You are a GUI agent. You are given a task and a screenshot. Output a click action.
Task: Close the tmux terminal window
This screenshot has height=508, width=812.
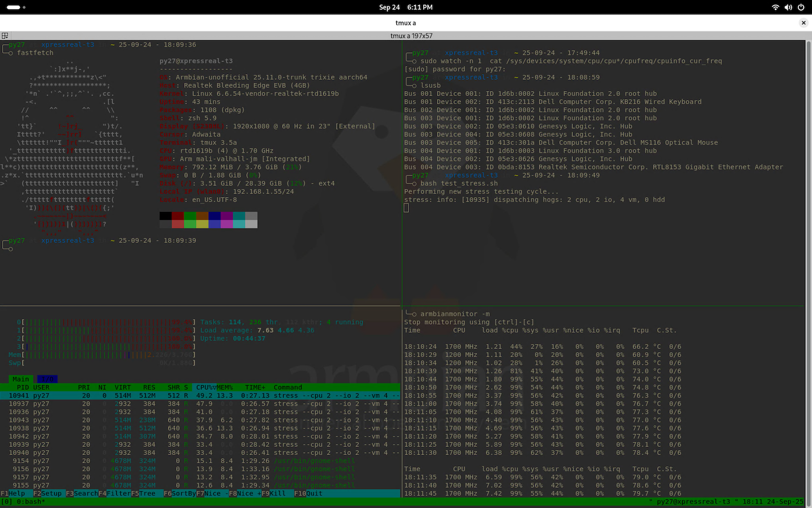pos(803,23)
